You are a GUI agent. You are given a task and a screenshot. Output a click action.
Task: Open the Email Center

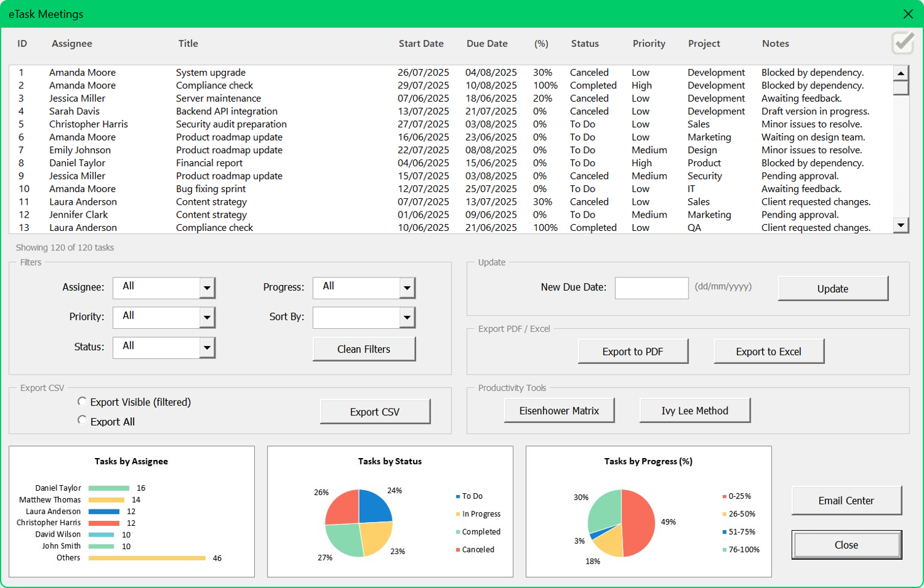(x=846, y=501)
